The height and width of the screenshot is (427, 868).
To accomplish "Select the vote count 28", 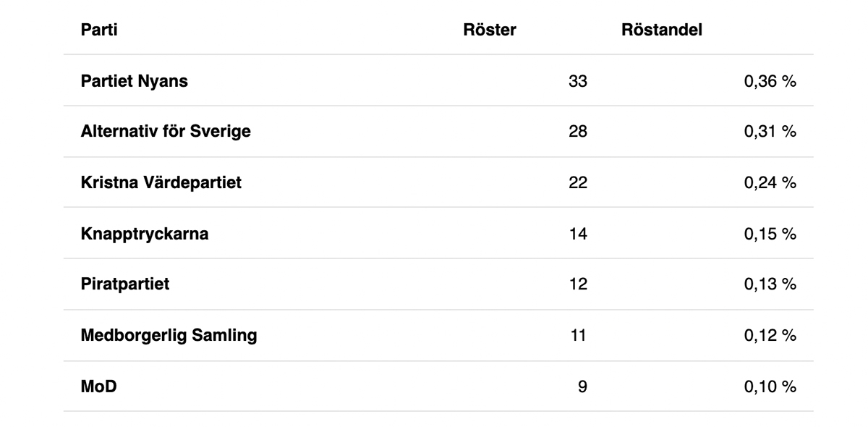I will [578, 132].
